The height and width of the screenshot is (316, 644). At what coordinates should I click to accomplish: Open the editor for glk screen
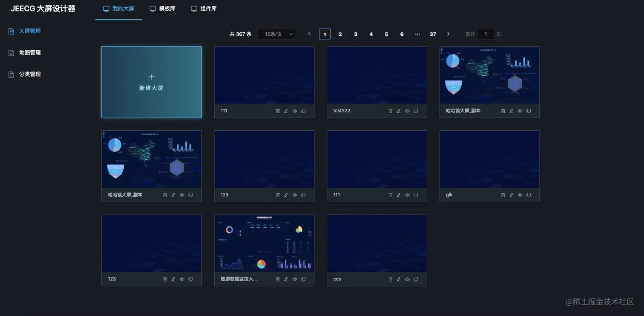click(x=512, y=195)
